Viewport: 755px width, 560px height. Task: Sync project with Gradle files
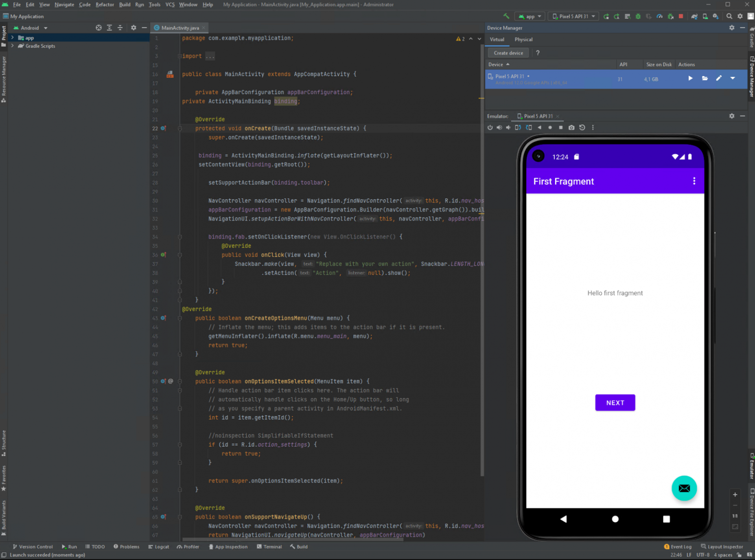point(695,16)
